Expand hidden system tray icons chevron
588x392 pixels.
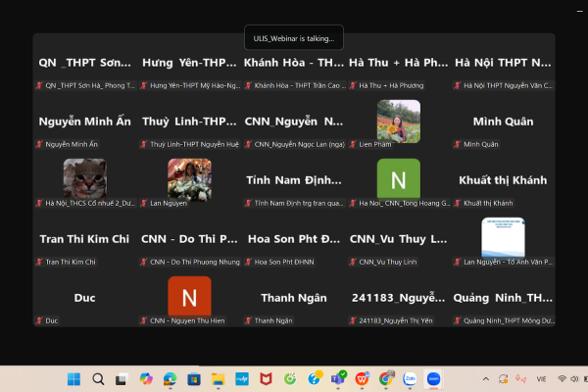click(486, 379)
